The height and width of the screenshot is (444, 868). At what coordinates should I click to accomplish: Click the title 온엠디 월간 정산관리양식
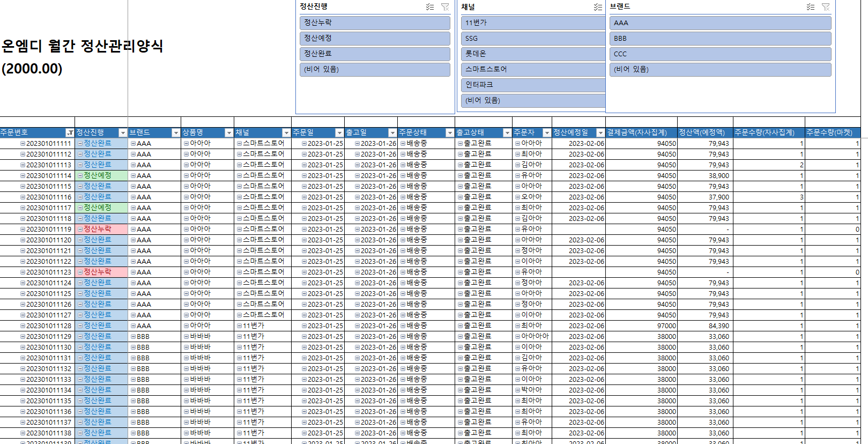point(82,46)
